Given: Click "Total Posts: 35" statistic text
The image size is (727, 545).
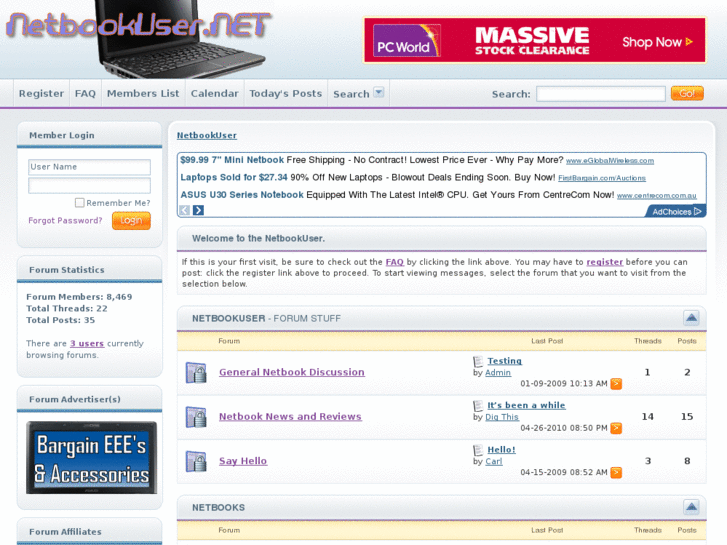Looking at the screenshot, I should pos(60,320).
